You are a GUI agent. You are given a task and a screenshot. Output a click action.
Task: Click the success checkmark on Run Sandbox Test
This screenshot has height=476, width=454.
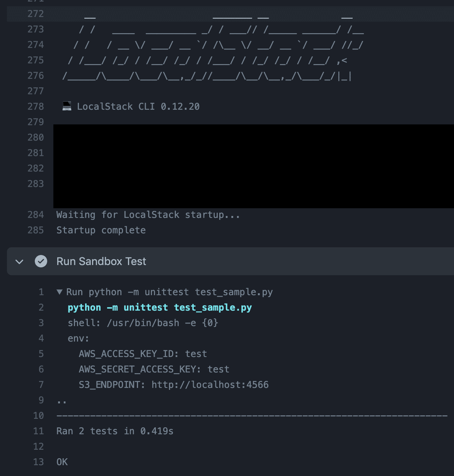click(x=40, y=261)
